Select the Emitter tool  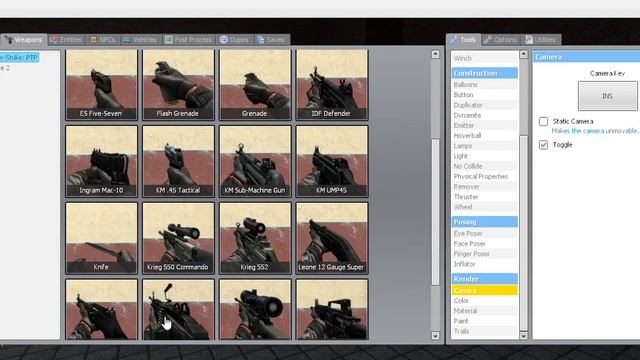[x=484, y=125]
